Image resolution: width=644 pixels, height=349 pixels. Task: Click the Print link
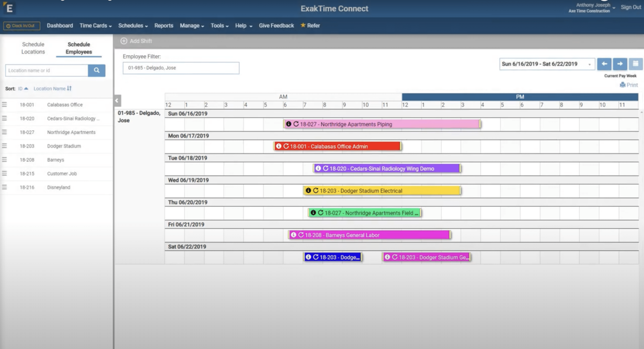pos(629,85)
